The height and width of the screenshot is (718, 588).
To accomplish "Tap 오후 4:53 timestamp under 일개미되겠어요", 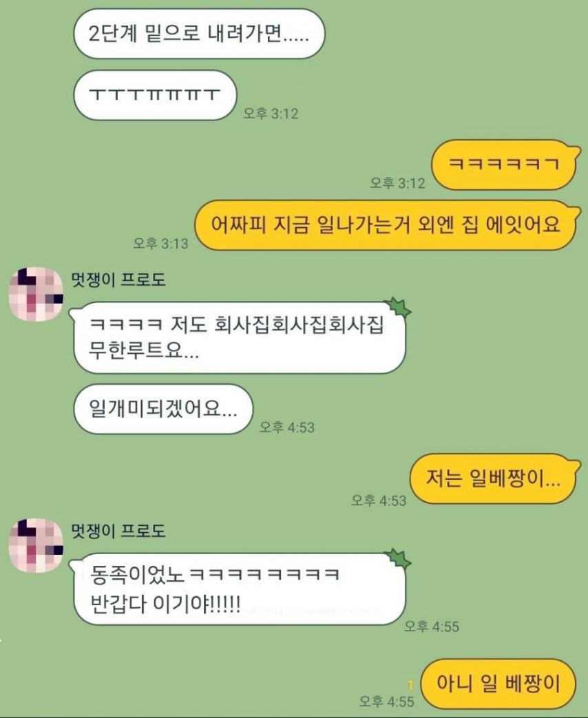I will click(x=287, y=427).
